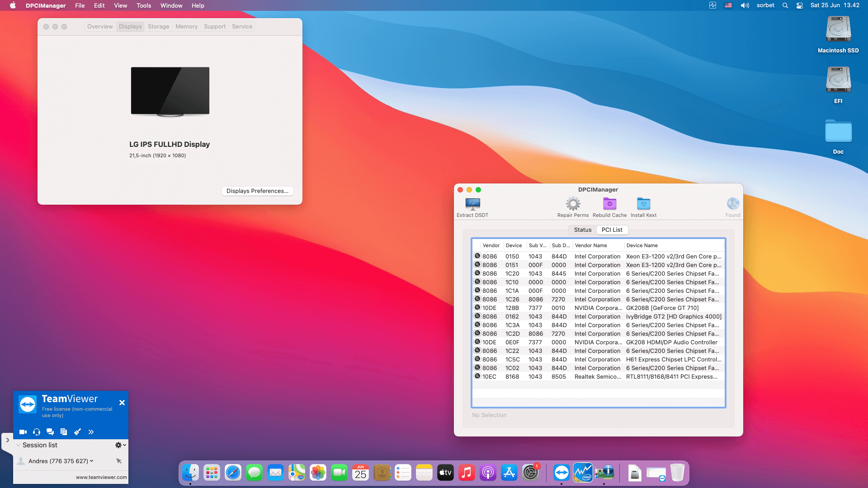Viewport: 868px width, 488px height.
Task: Click the date and time in menu bar
Action: (x=835, y=5)
